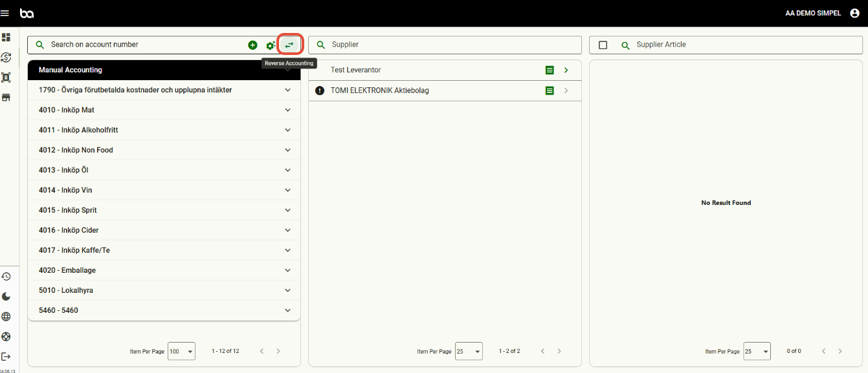This screenshot has height=373, width=868.
Task: Select the Manual Accounting header
Action: click(164, 70)
